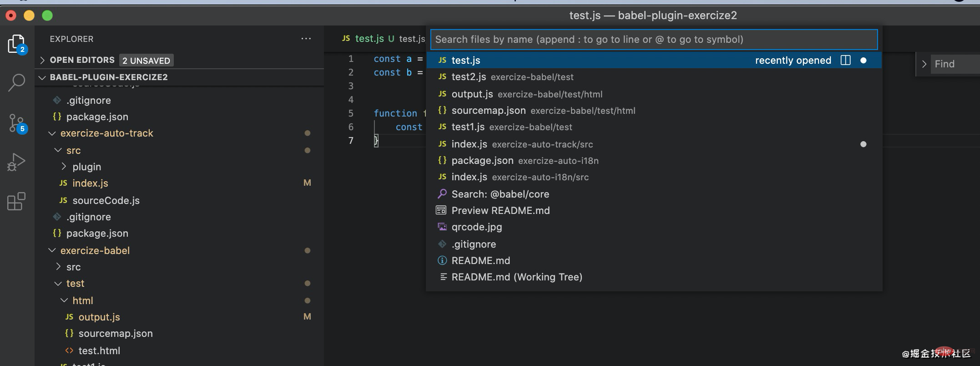Click the Search files by name field

(653, 40)
